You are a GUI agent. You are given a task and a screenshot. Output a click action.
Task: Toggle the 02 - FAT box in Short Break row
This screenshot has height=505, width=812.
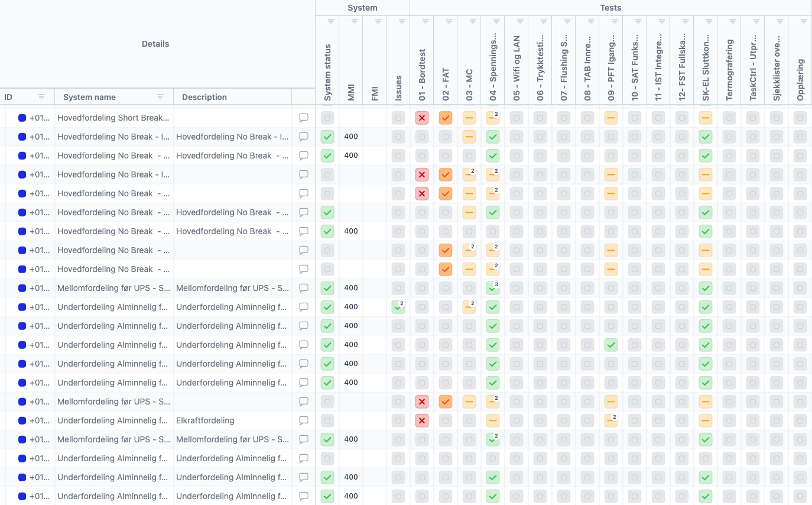446,118
